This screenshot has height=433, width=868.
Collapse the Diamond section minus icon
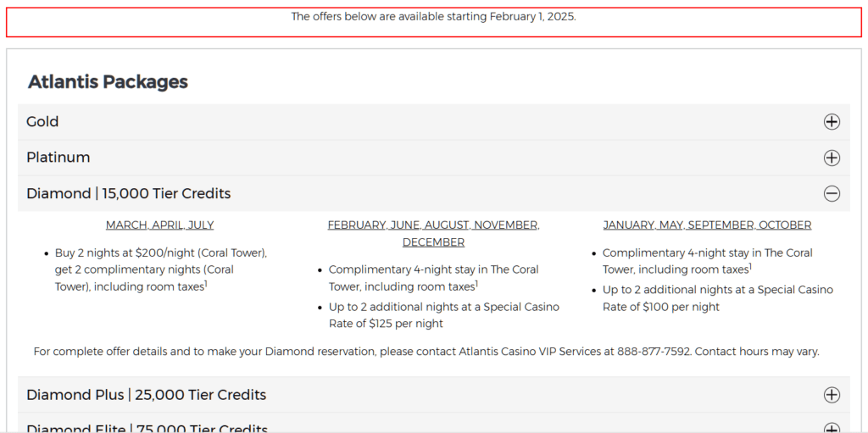[x=832, y=194]
